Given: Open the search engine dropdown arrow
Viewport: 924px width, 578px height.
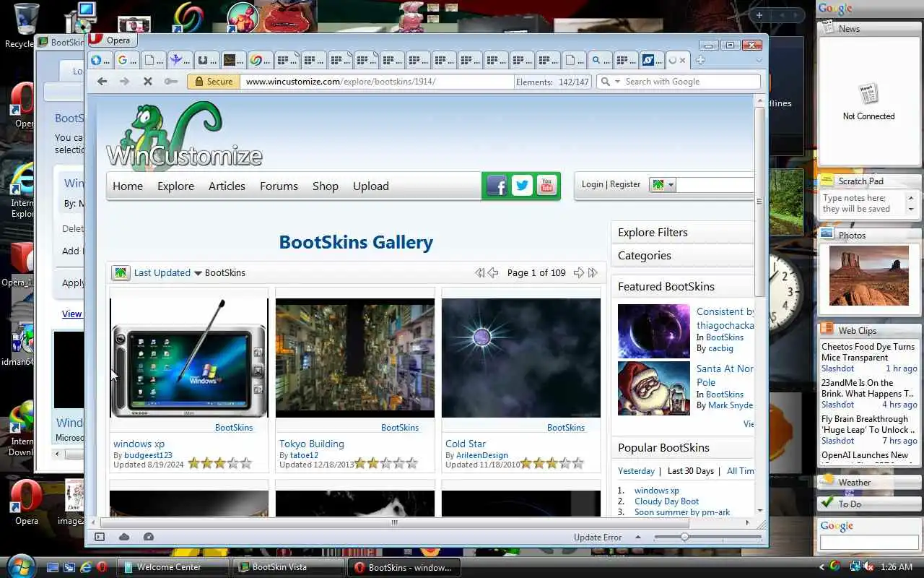Looking at the screenshot, I should click(x=617, y=82).
